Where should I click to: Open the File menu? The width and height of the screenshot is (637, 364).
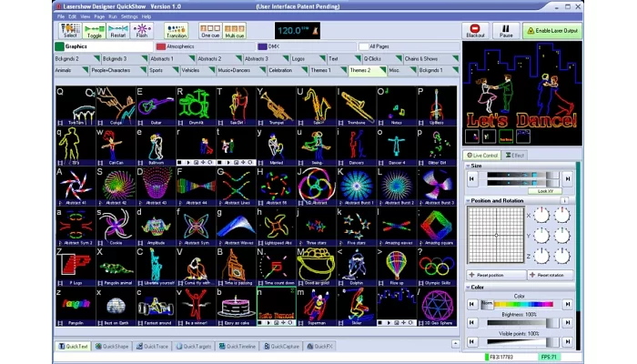pos(61,16)
